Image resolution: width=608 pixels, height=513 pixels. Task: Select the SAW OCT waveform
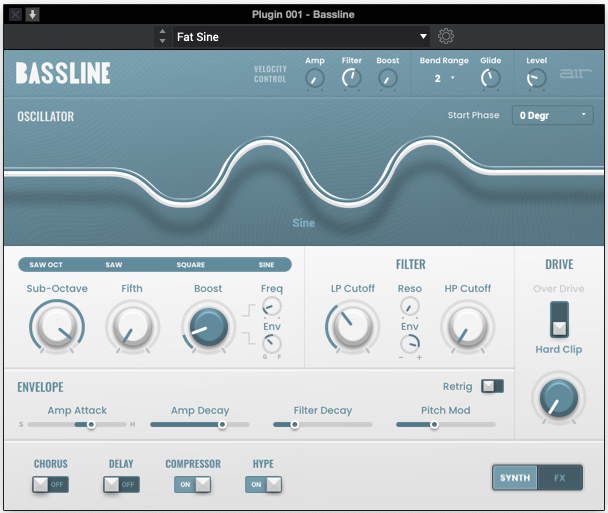46,265
